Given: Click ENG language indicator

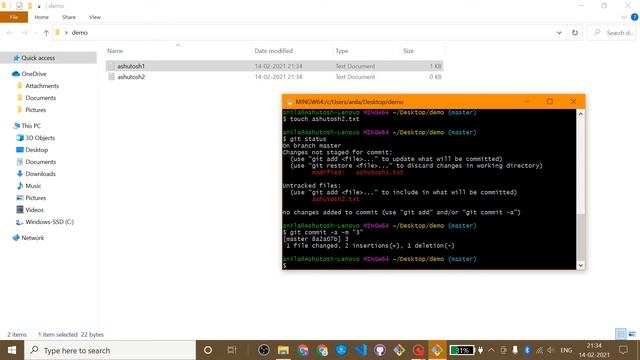Looking at the screenshot, I should pyautogui.click(x=566, y=350).
